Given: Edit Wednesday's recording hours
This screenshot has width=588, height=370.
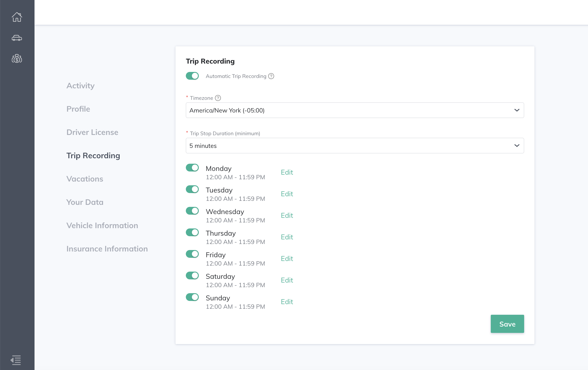Looking at the screenshot, I should pos(287,215).
